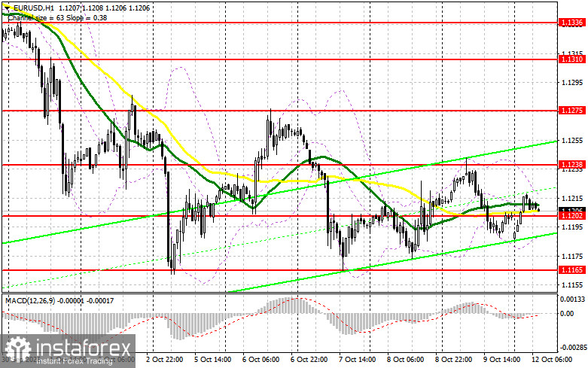Click the red 1.1238 resistance level label
Screen dimensions: 588x368
(x=572, y=165)
